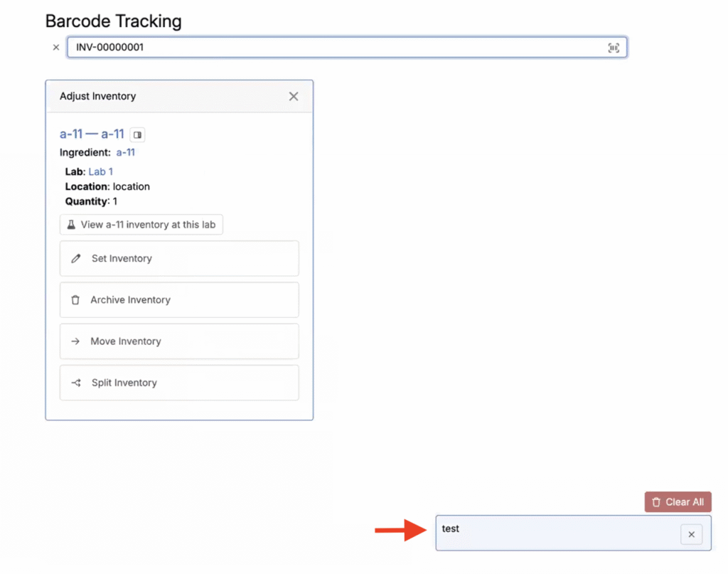Choose Split Inventory action
Image resolution: width=728 pixels, height=574 pixels.
point(179,383)
